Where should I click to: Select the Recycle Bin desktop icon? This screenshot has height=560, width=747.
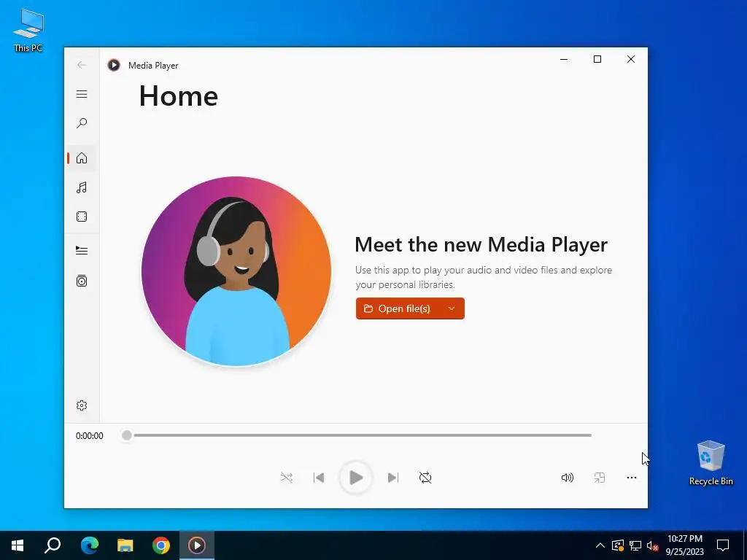coord(711,463)
